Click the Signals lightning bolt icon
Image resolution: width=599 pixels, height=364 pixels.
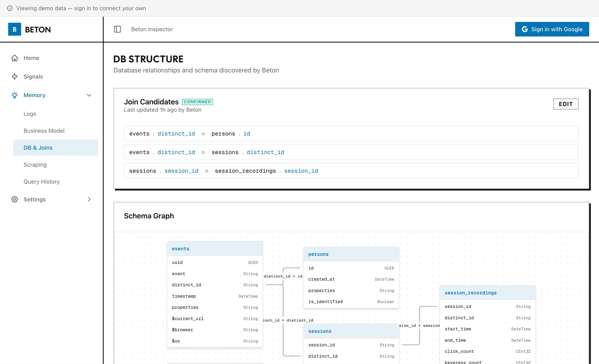tap(15, 76)
